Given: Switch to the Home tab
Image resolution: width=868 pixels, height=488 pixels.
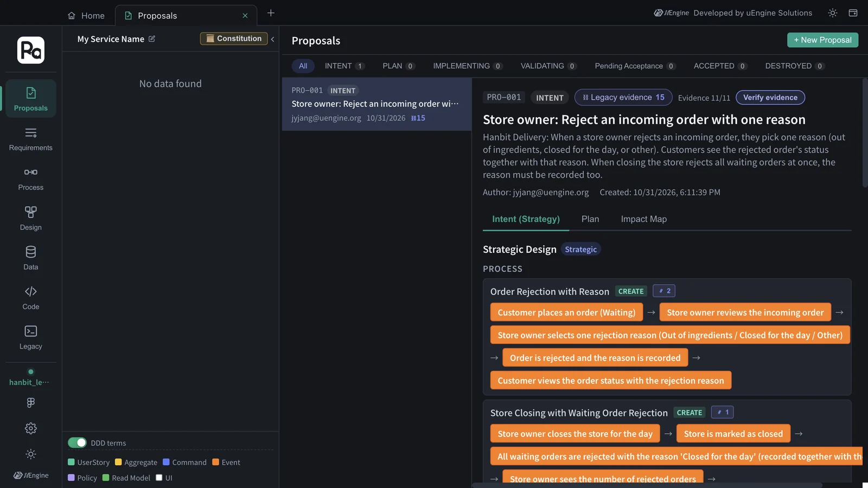Looking at the screenshot, I should point(86,16).
